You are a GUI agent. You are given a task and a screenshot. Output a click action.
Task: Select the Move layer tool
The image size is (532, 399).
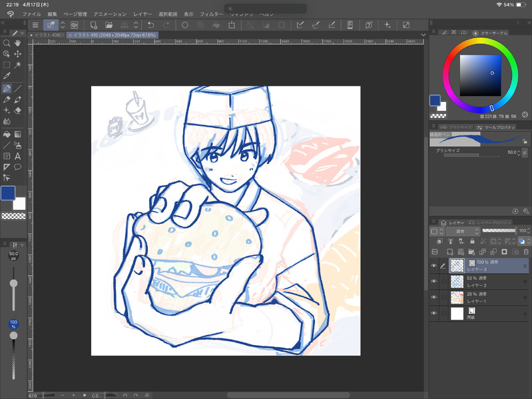(x=17, y=54)
